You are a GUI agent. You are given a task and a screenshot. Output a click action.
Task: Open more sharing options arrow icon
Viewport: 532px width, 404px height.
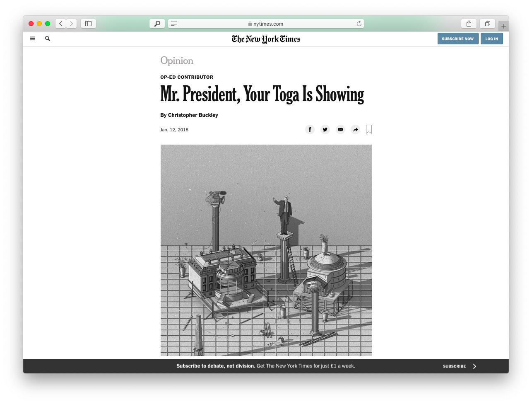coord(356,130)
